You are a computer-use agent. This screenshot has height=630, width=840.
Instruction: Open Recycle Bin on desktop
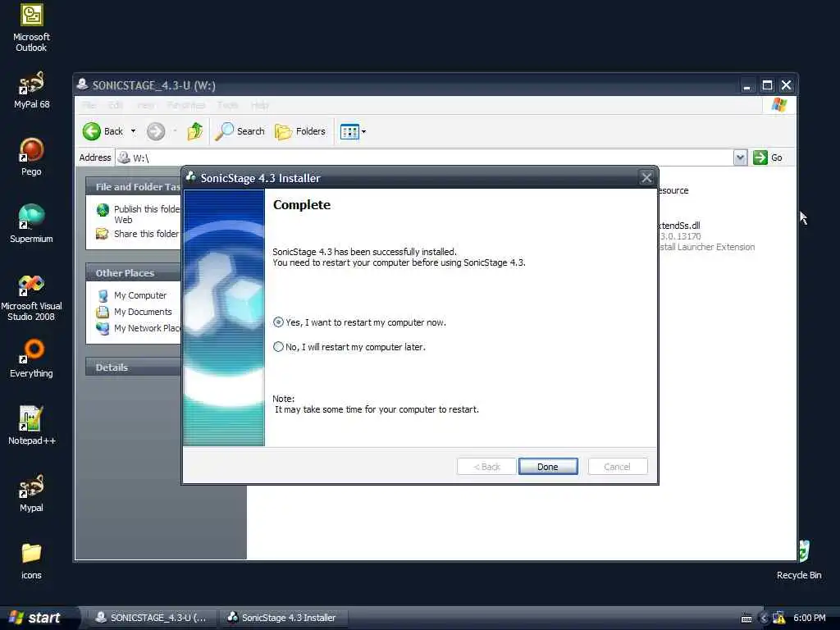(x=799, y=560)
